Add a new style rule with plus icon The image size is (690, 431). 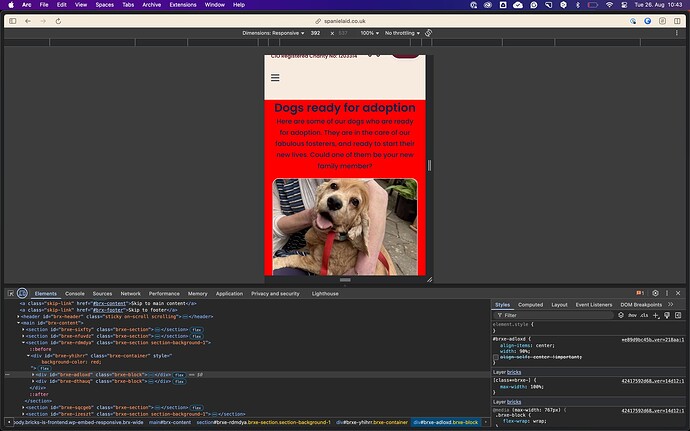656,315
